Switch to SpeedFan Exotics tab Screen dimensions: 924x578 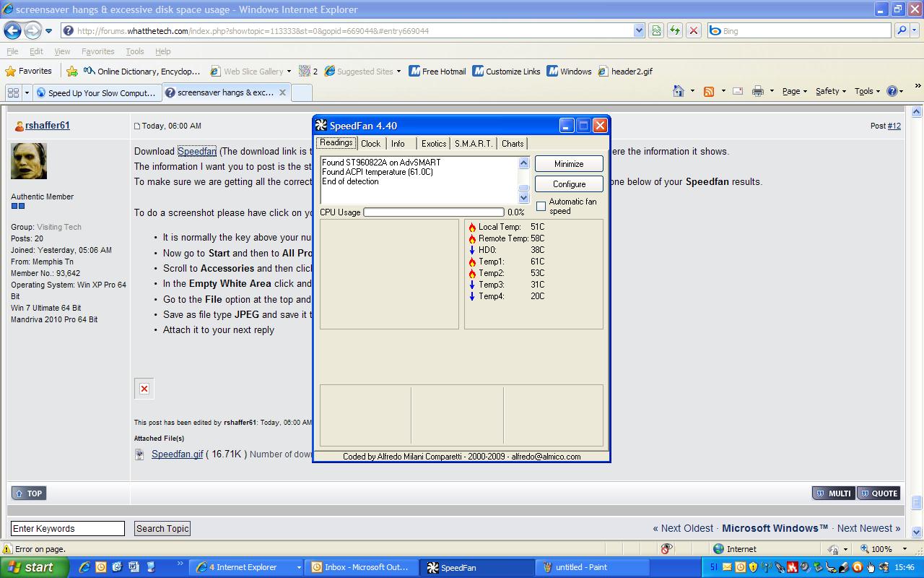tap(434, 144)
